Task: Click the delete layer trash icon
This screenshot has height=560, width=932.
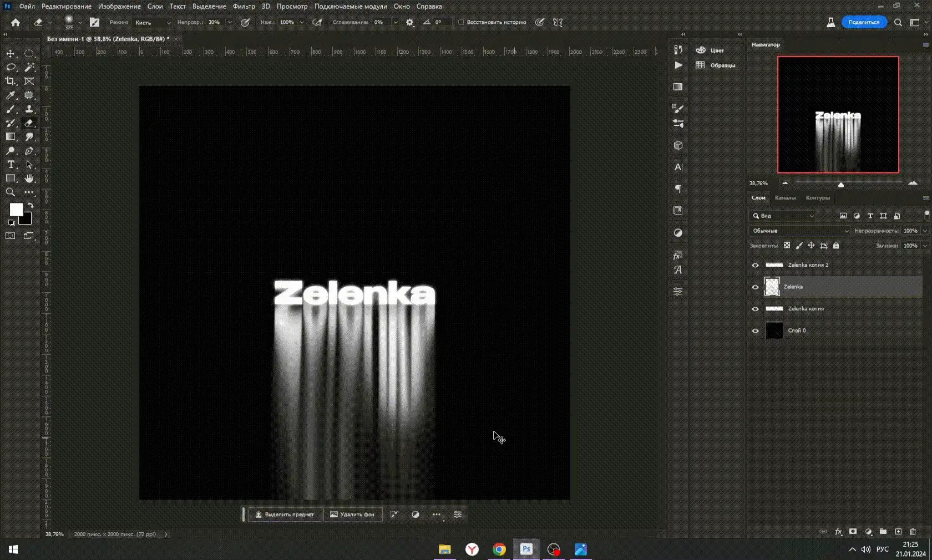Action: click(913, 532)
